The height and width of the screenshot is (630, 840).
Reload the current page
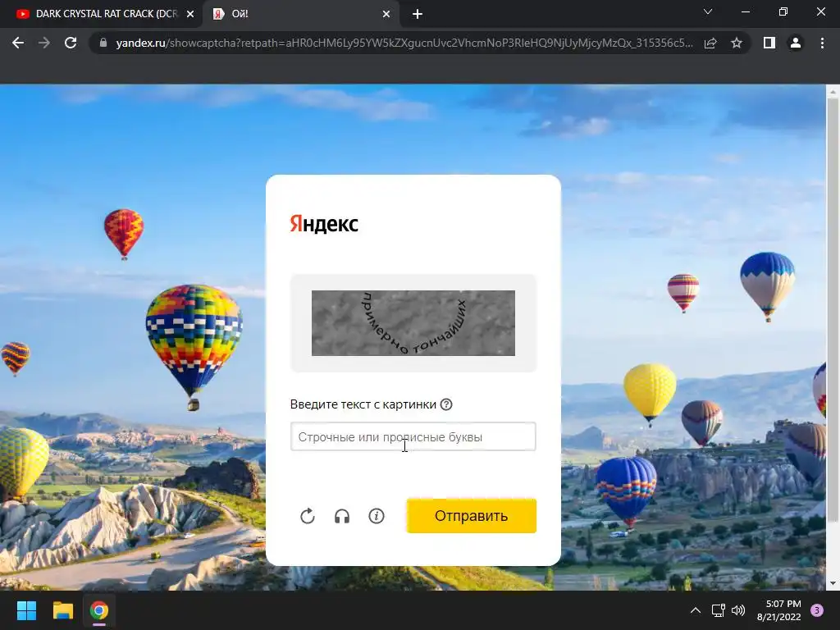pyautogui.click(x=71, y=43)
